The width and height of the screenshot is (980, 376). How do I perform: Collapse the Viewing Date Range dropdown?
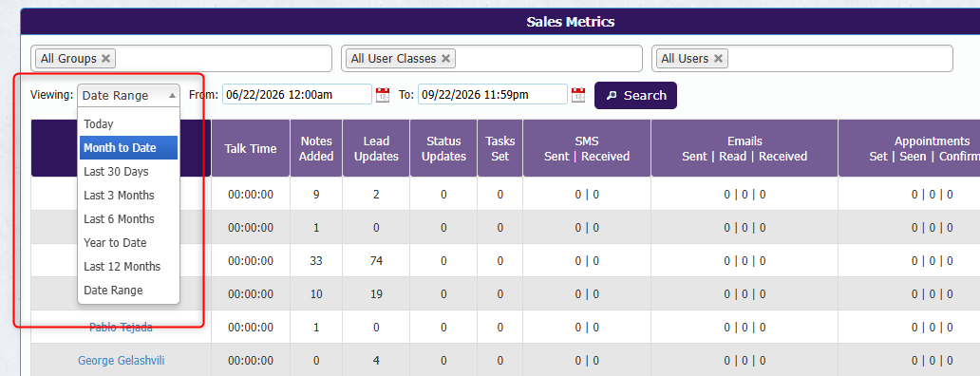129,96
